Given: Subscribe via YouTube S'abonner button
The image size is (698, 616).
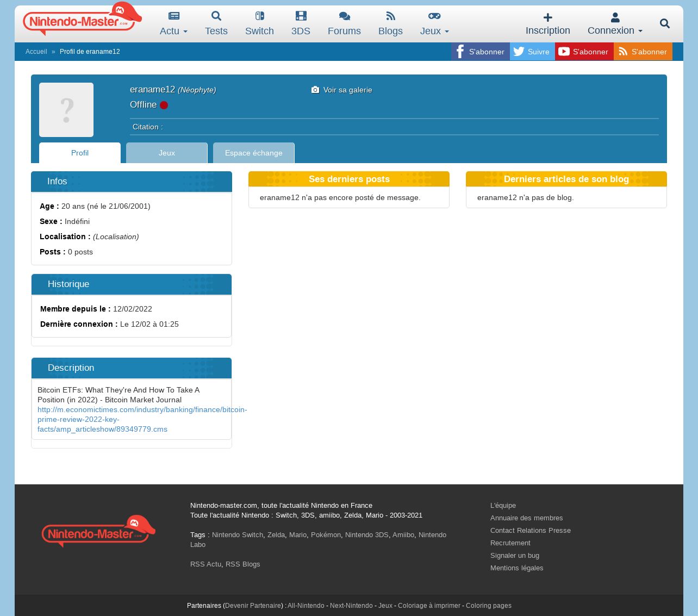Looking at the screenshot, I should (584, 52).
